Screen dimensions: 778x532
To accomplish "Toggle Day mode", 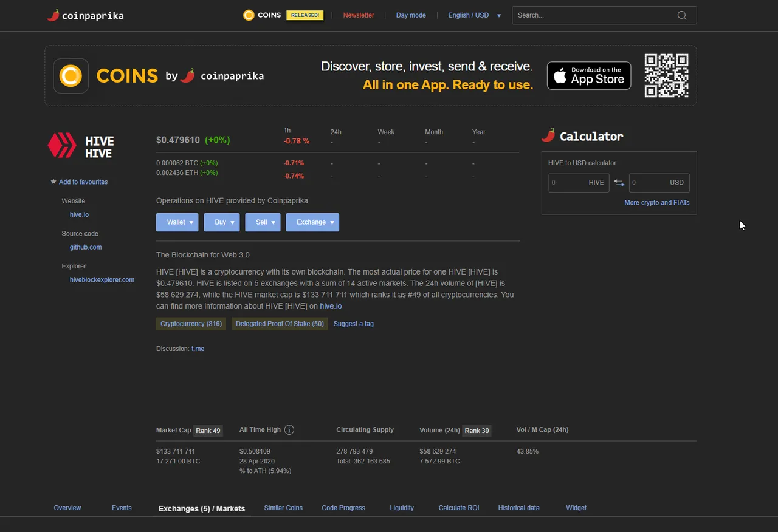I will click(411, 15).
